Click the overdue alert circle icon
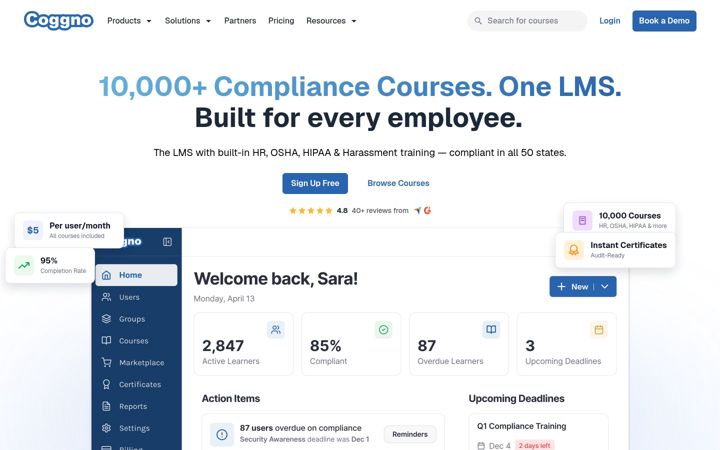The width and height of the screenshot is (720, 450). pos(222,434)
